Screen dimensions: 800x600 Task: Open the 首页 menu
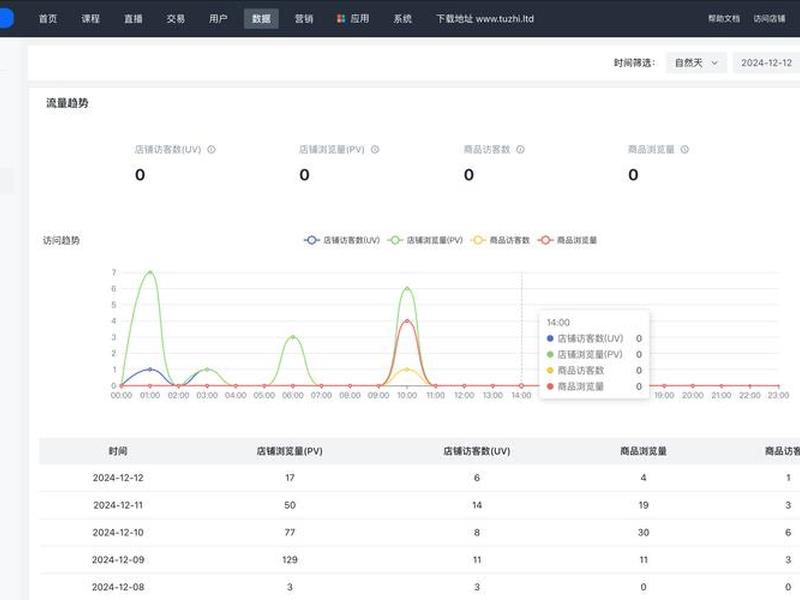(47, 19)
